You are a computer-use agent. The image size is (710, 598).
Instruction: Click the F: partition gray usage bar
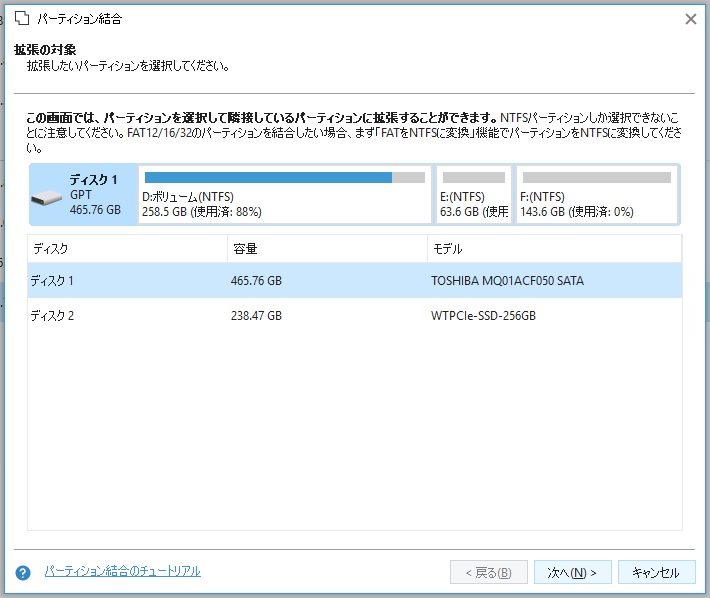tap(596, 178)
